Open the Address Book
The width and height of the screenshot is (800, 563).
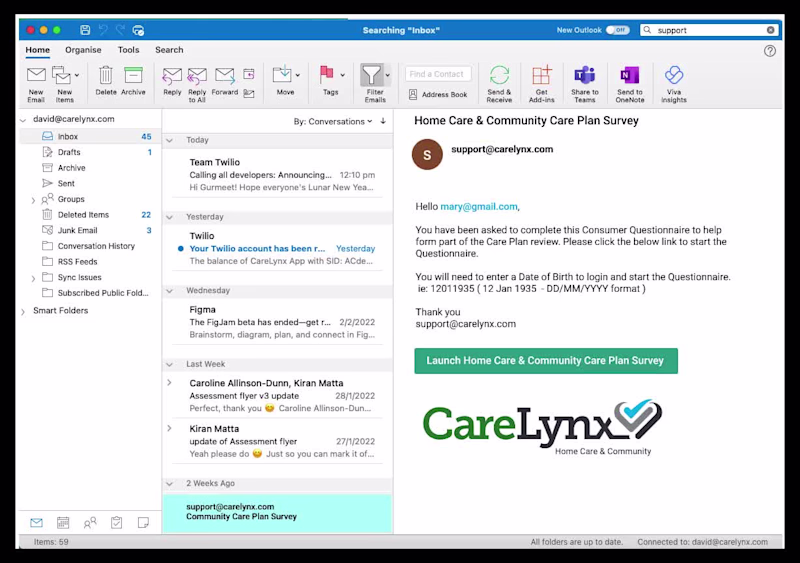[438, 94]
